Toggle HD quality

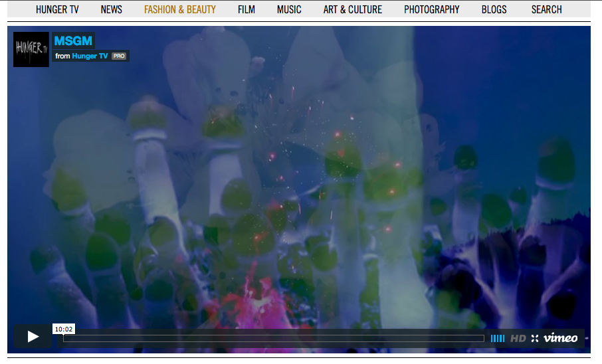pos(518,338)
